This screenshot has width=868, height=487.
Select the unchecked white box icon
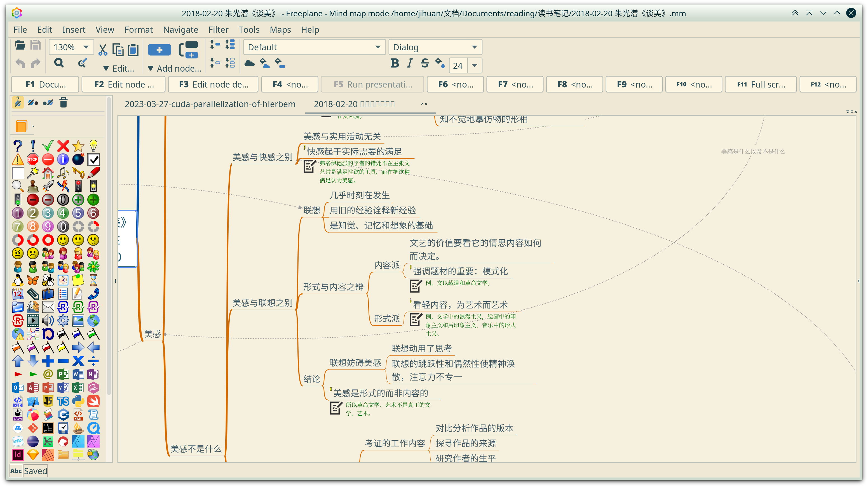pos(18,173)
